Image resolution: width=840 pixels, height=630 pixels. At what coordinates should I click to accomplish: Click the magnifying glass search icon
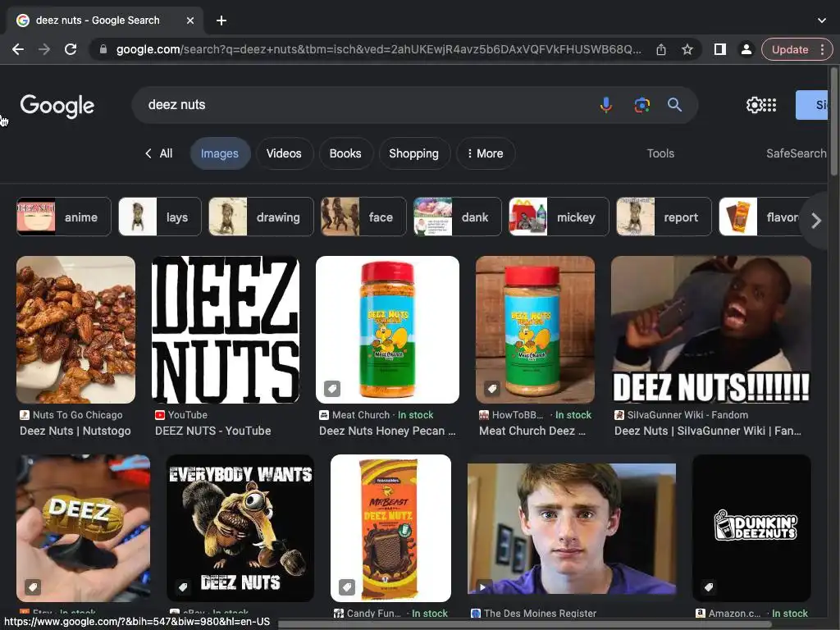674,105
